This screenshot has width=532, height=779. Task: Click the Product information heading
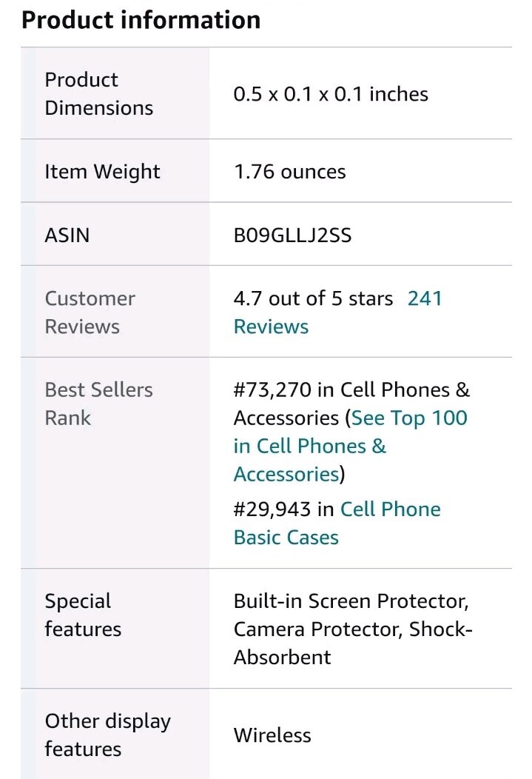[141, 21]
